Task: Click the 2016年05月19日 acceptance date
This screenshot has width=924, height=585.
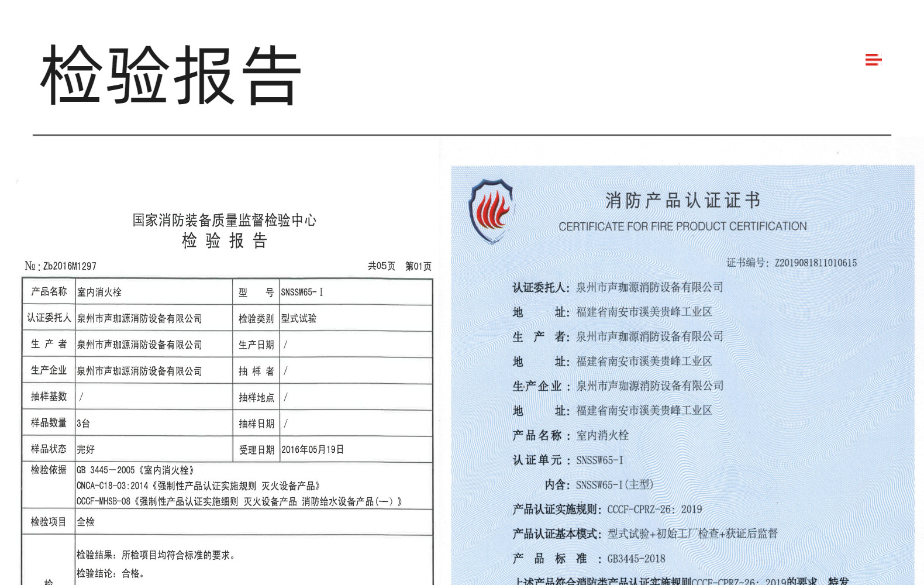Action: point(312,450)
